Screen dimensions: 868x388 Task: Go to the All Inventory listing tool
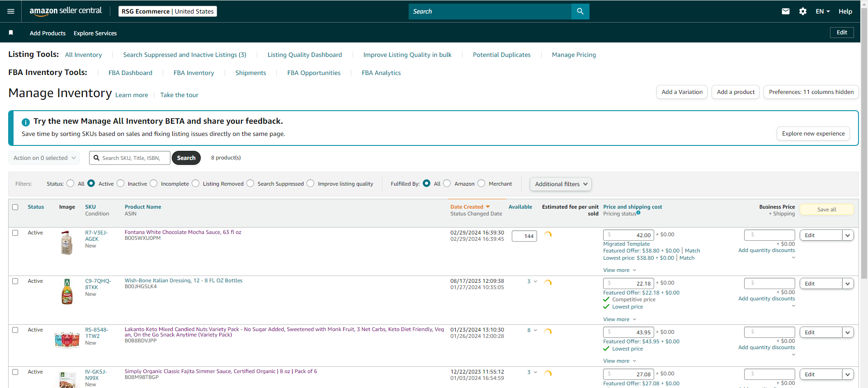pyautogui.click(x=84, y=55)
